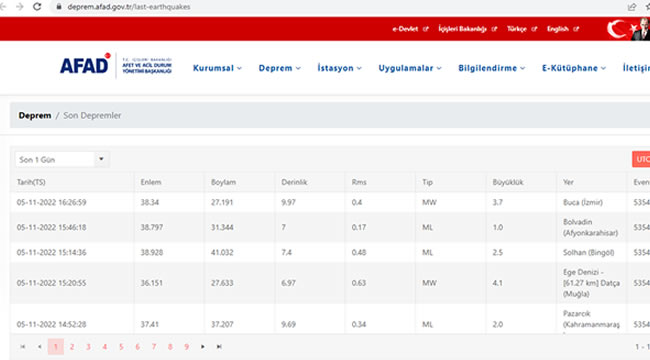Select page 1 in pagination

tap(56, 347)
